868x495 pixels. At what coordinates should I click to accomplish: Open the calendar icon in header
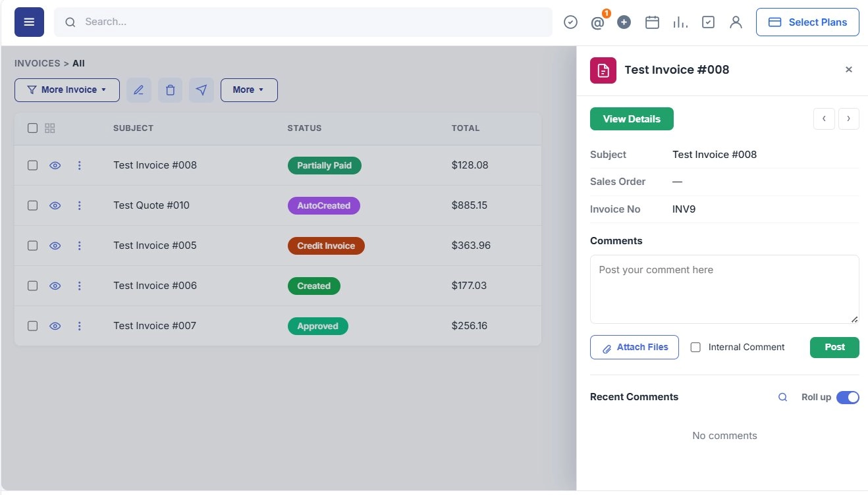click(x=652, y=22)
